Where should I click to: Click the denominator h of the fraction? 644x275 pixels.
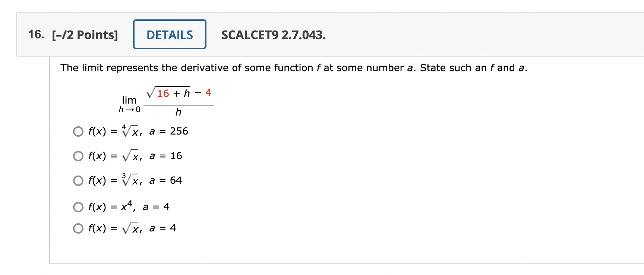[178, 112]
